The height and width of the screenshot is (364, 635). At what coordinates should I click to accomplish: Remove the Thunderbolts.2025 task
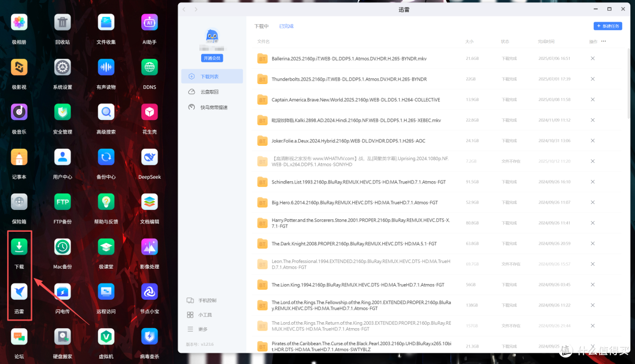(593, 79)
